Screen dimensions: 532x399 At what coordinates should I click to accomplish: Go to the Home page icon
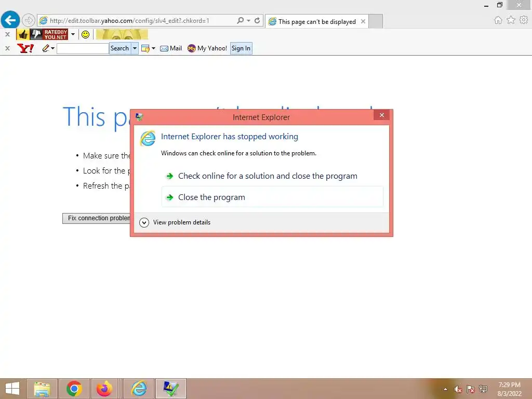498,20
